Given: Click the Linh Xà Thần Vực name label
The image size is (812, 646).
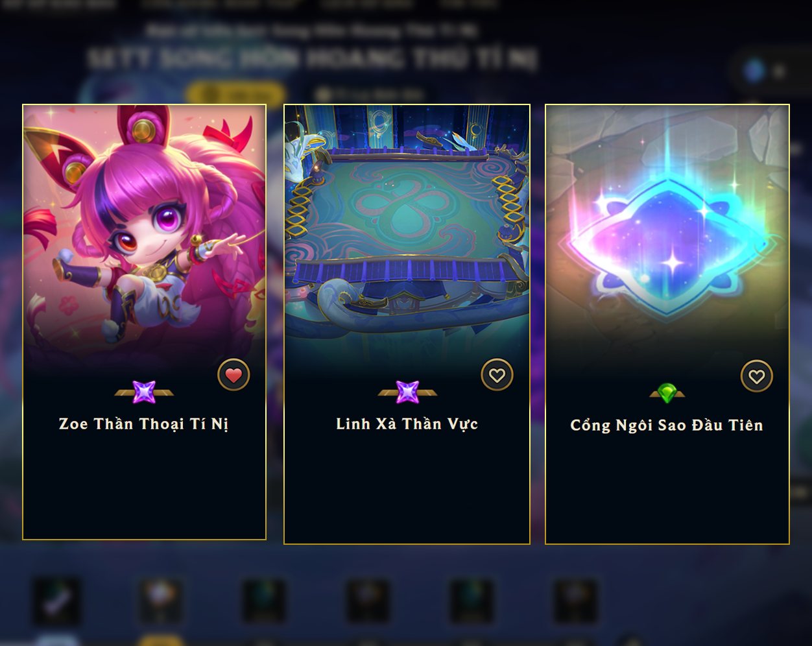Looking at the screenshot, I should 407,424.
